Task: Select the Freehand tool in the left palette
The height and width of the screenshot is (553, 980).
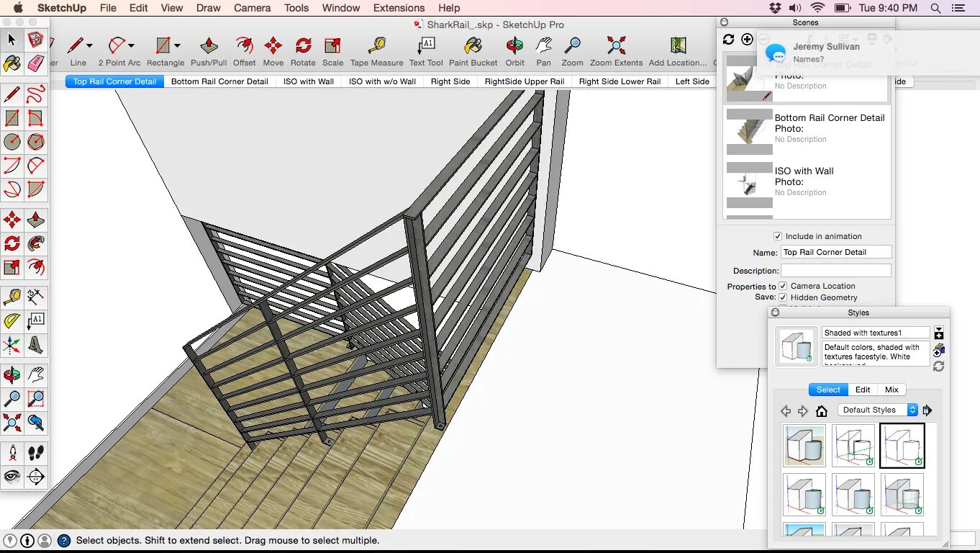Action: (x=35, y=94)
